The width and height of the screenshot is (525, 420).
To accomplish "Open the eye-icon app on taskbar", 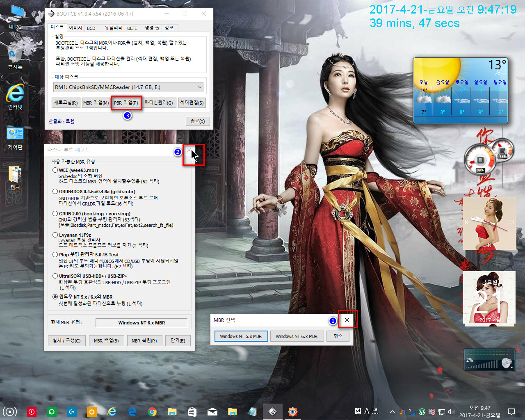I will coord(293,411).
